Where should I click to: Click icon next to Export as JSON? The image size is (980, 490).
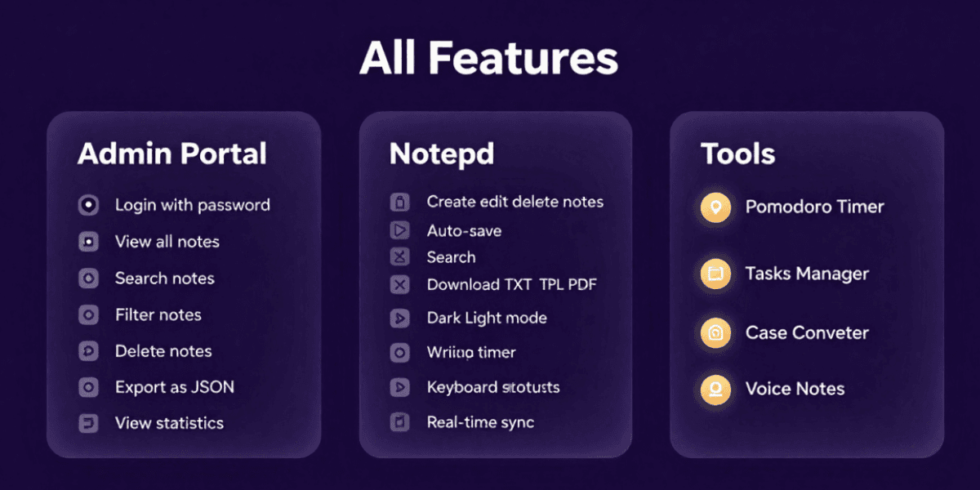88,387
